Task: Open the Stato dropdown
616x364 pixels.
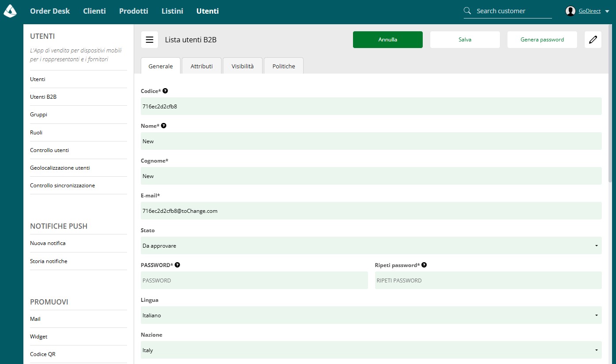Action: pyautogui.click(x=371, y=245)
